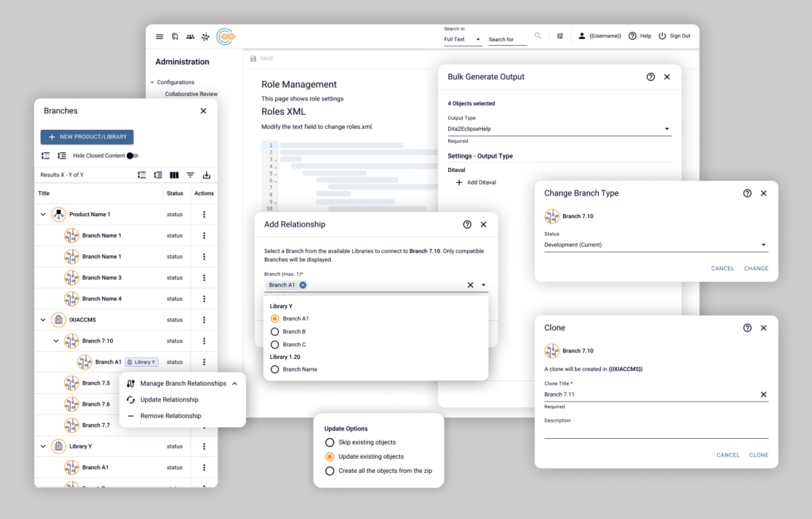The width and height of the screenshot is (812, 519).
Task: Click the New Product/Library button
Action: coord(87,136)
